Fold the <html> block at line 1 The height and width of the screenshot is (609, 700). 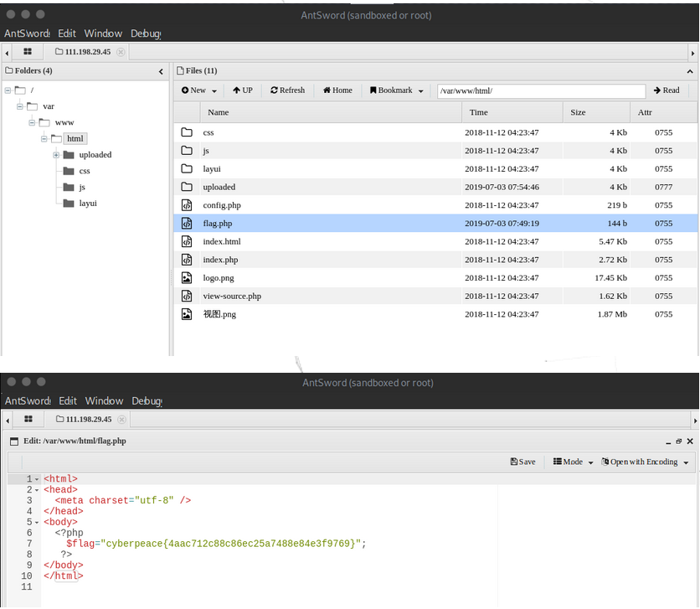pos(37,479)
